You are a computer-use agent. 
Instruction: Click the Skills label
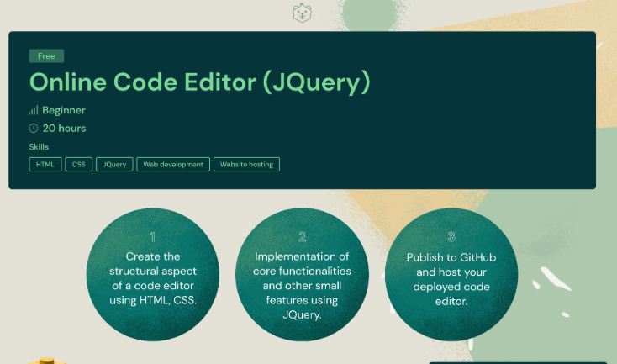coord(39,147)
